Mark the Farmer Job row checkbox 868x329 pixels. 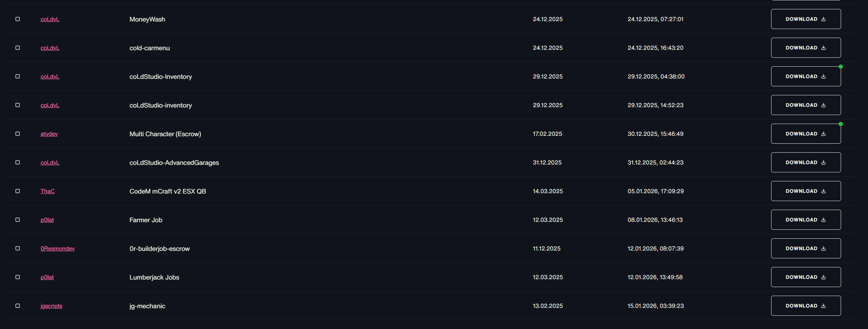[x=18, y=220]
